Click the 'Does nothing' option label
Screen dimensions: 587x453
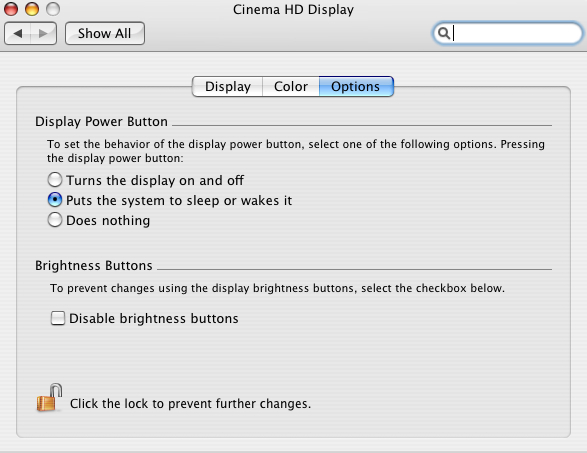tap(108, 221)
